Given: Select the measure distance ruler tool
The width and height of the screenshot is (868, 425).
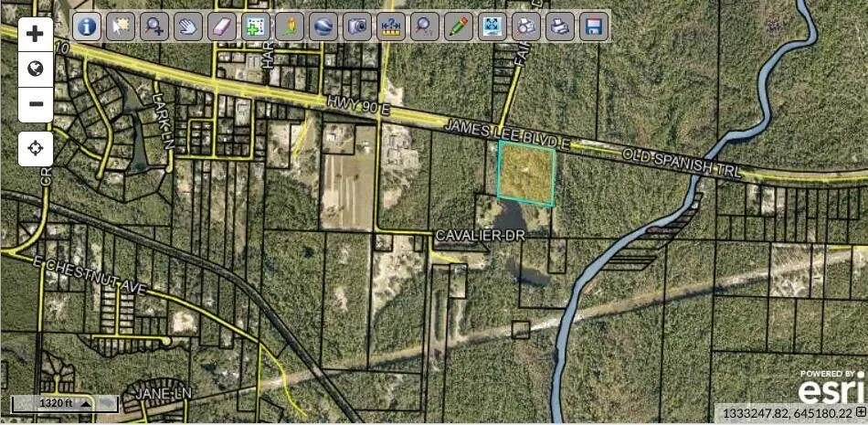Looking at the screenshot, I should pyautogui.click(x=391, y=27).
